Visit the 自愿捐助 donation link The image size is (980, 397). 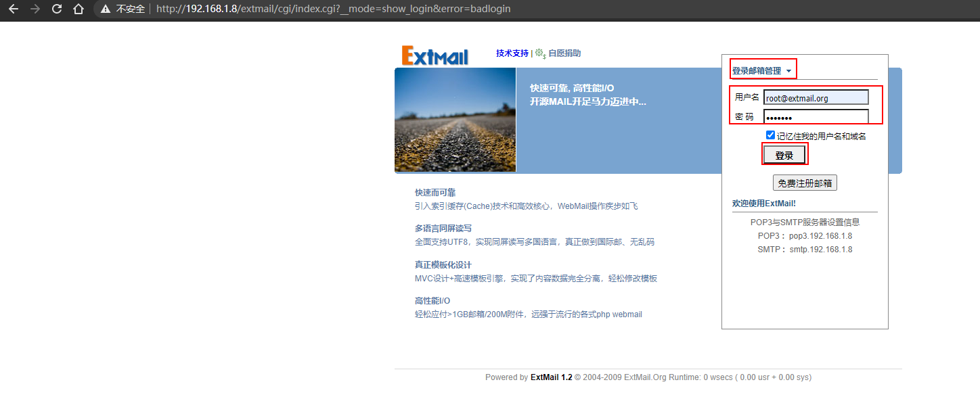pyautogui.click(x=566, y=53)
